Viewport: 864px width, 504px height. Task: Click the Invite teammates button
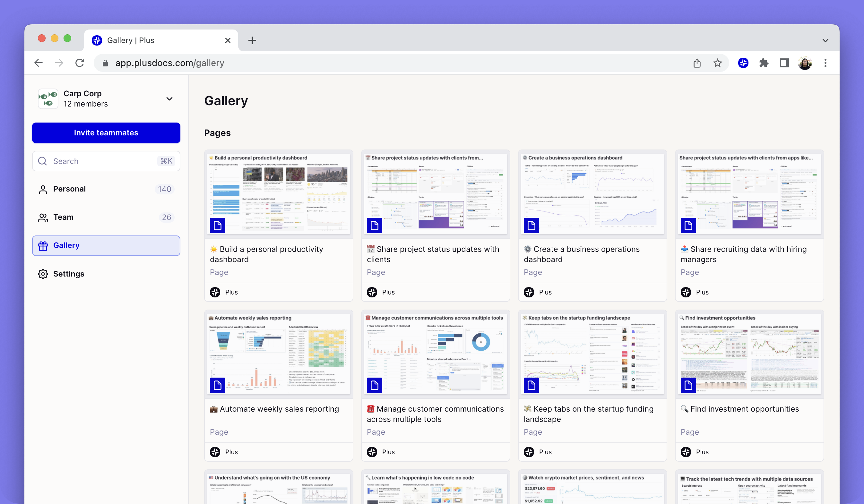click(106, 132)
